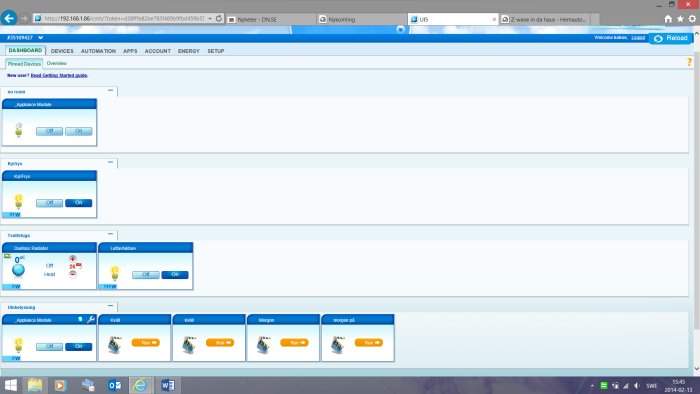Show hidden system tray icons arrow
The height and width of the screenshot is (394, 700).
(592, 386)
